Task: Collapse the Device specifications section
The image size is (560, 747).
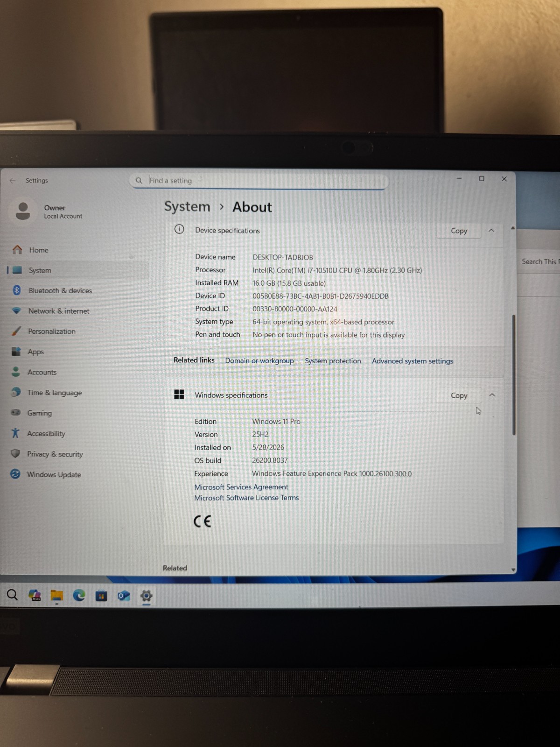Action: (491, 230)
